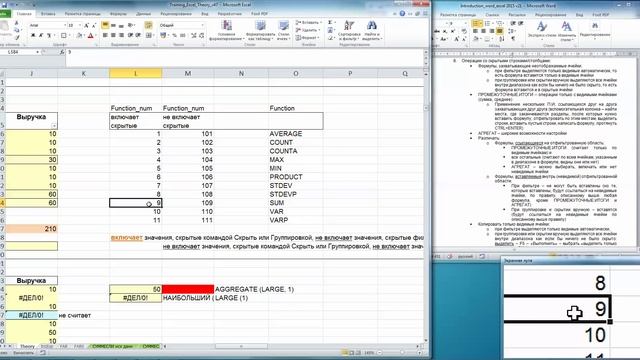Align cell text right in Excel
This screenshot has width=640, height=360.
coord(121,35)
